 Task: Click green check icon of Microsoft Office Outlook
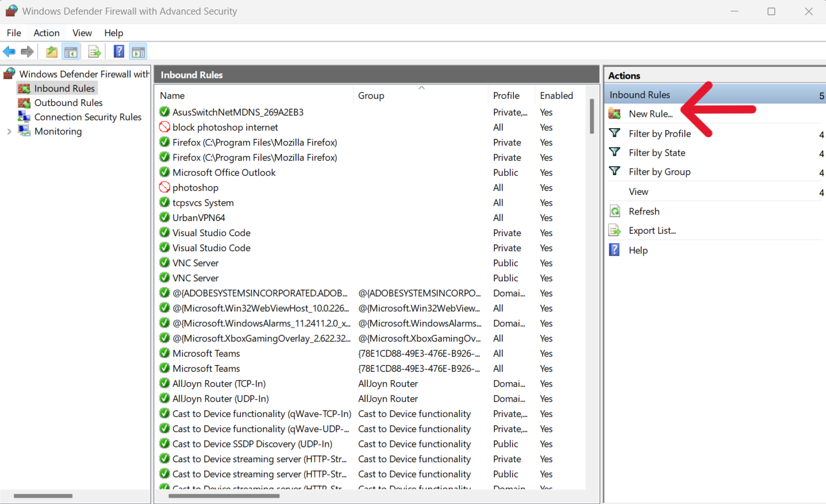pos(164,173)
